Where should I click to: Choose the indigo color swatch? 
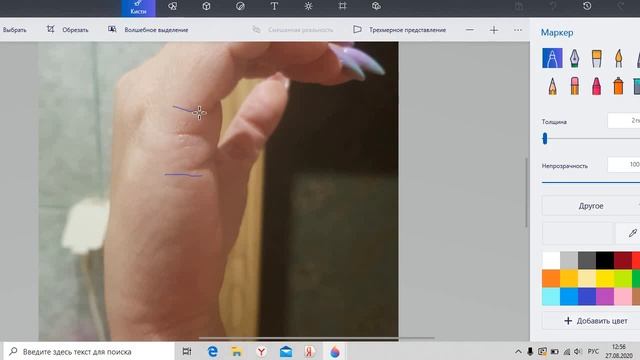point(587,296)
